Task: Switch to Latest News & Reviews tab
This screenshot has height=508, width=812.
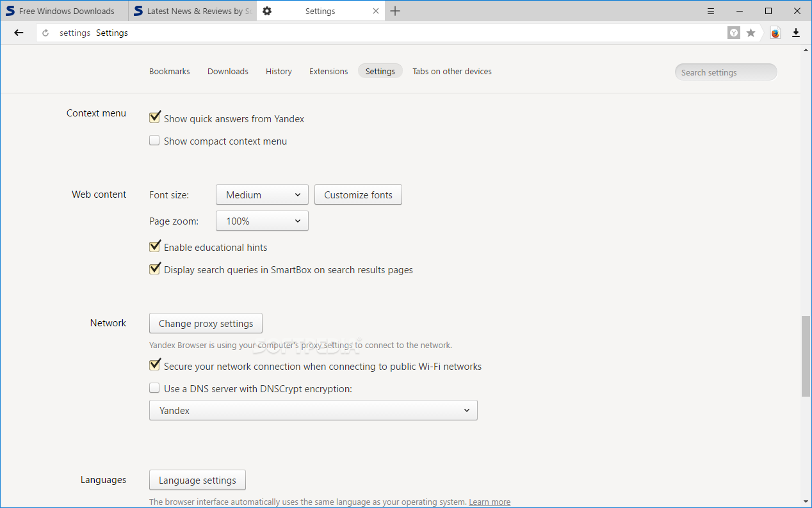Action: click(192, 11)
